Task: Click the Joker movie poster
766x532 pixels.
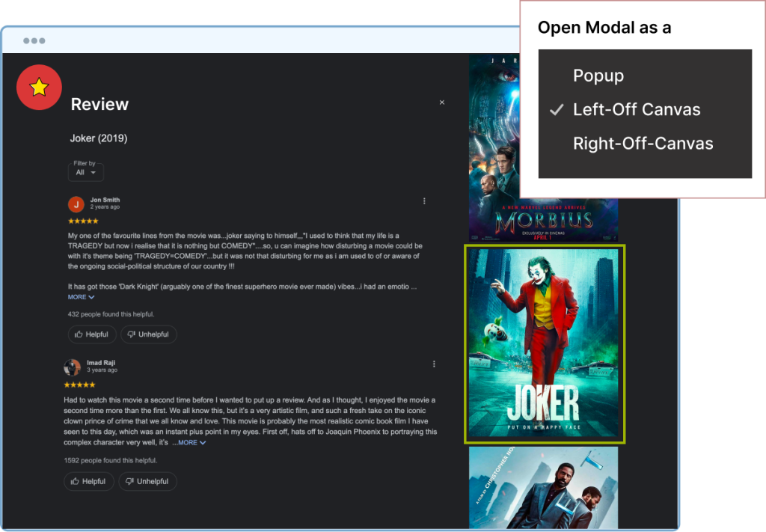Action: pos(544,343)
